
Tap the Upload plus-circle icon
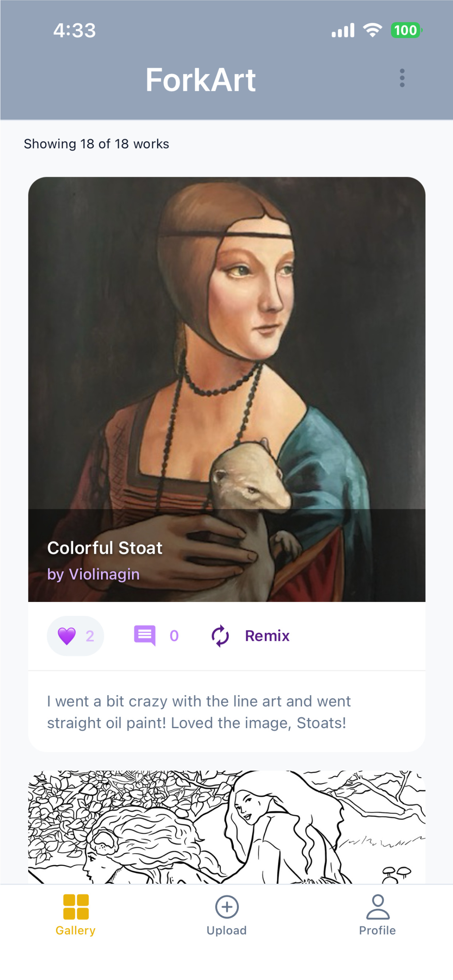pos(227,907)
